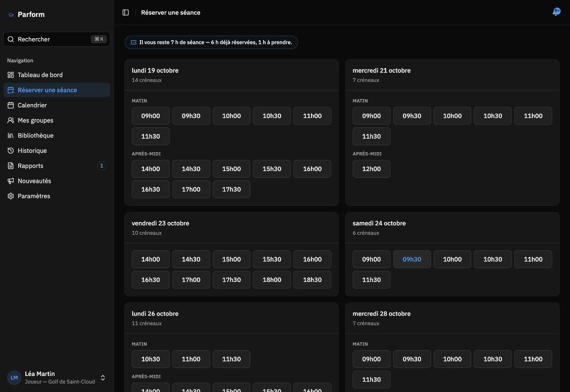Book 11h00 morning slot on lundi 26 octobre

point(191,359)
